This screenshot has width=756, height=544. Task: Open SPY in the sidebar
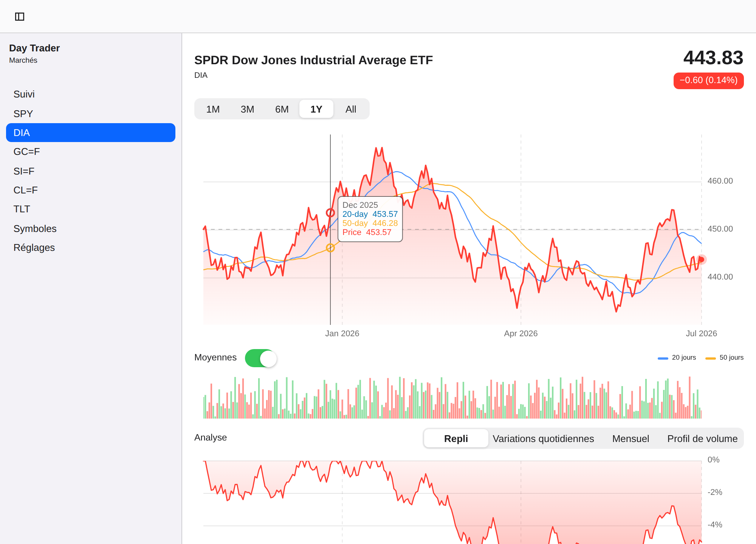click(x=91, y=114)
